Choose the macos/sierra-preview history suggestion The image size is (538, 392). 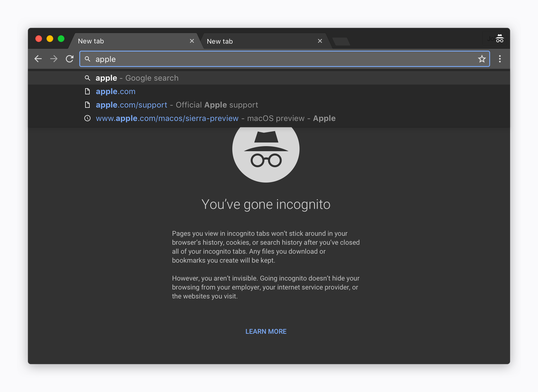click(269, 118)
